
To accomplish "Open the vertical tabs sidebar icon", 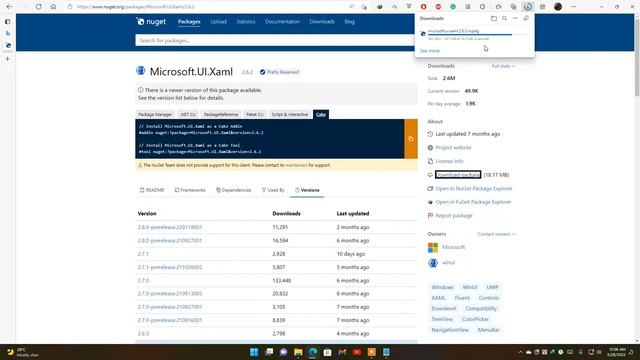I will tap(8, 22).
